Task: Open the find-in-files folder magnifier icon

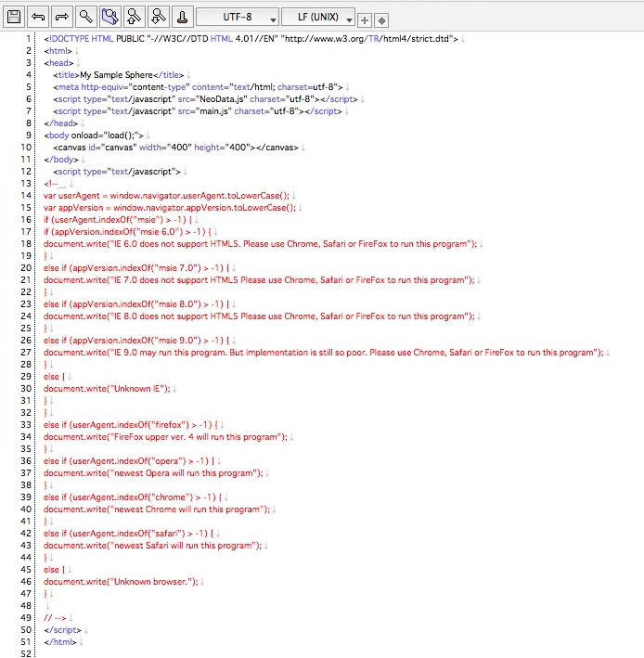Action: point(110,17)
